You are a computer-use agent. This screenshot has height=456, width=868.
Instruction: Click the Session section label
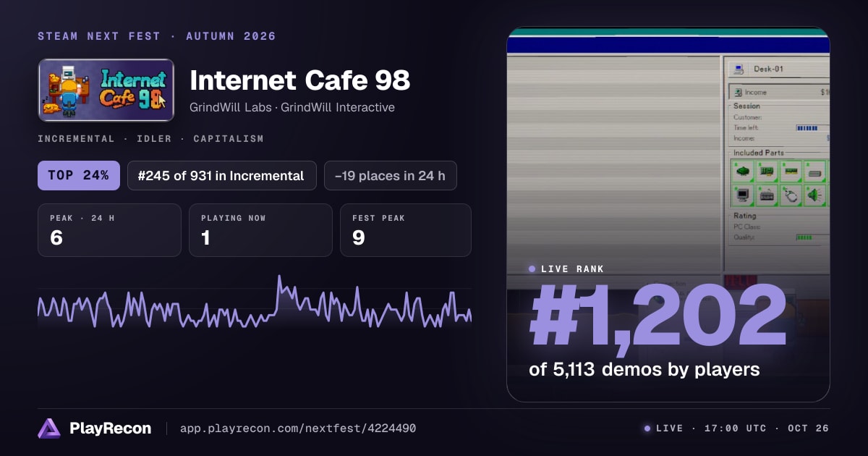click(x=746, y=106)
